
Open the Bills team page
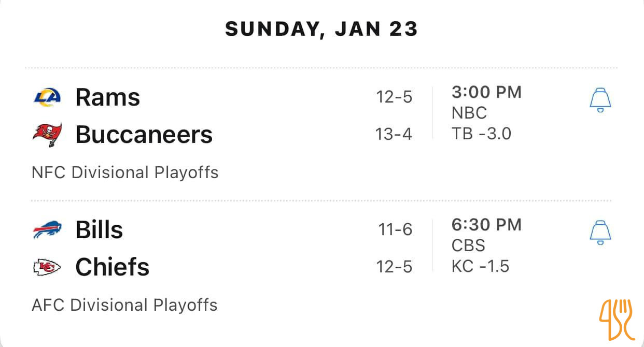click(x=99, y=230)
